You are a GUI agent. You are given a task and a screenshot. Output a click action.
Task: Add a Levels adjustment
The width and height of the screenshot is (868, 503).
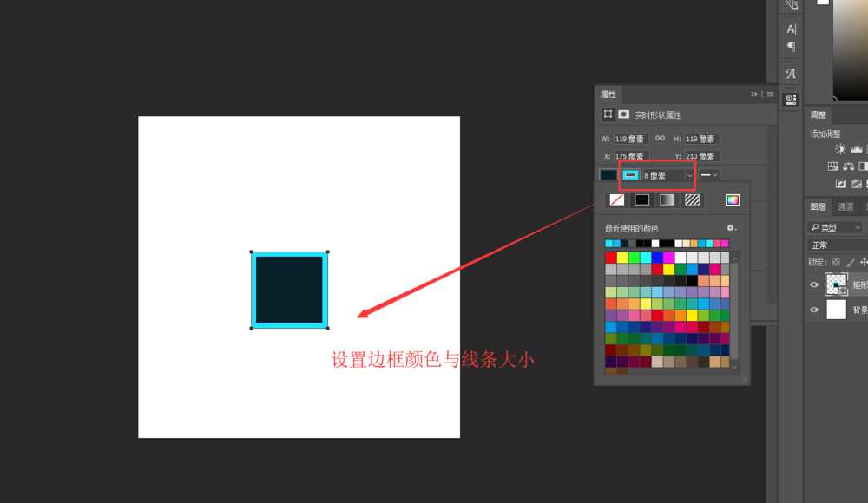pyautogui.click(x=855, y=150)
